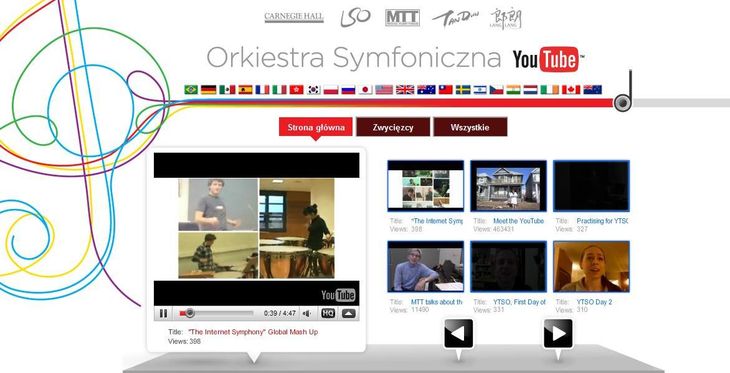The width and height of the screenshot is (730, 373).
Task: Expand player with the up-arrow button
Action: click(349, 313)
